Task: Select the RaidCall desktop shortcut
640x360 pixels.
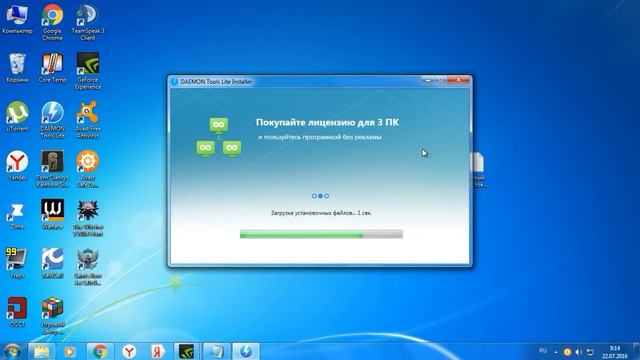Action: [x=52, y=264]
